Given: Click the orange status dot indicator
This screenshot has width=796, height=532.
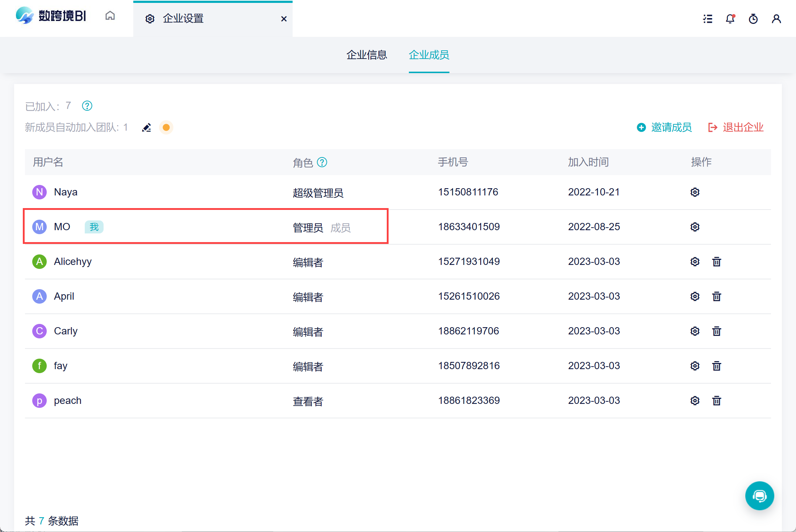Looking at the screenshot, I should pos(166,127).
